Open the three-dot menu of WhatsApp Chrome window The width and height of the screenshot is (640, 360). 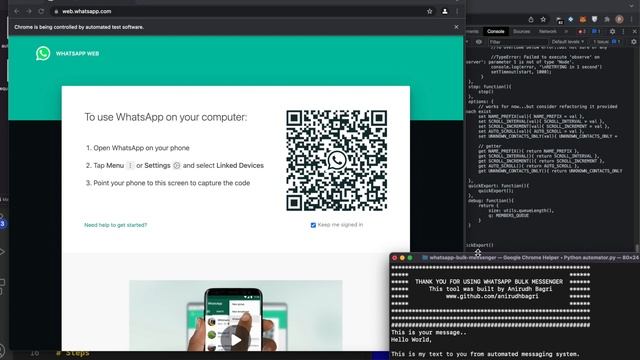457,11
